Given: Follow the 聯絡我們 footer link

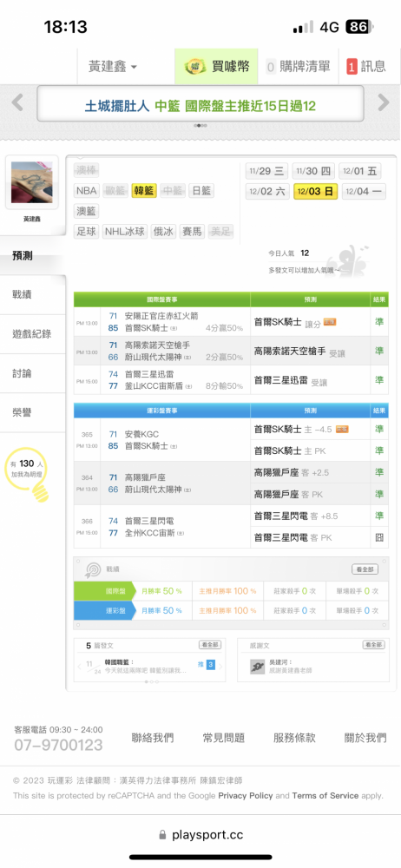Looking at the screenshot, I should click(x=152, y=738).
